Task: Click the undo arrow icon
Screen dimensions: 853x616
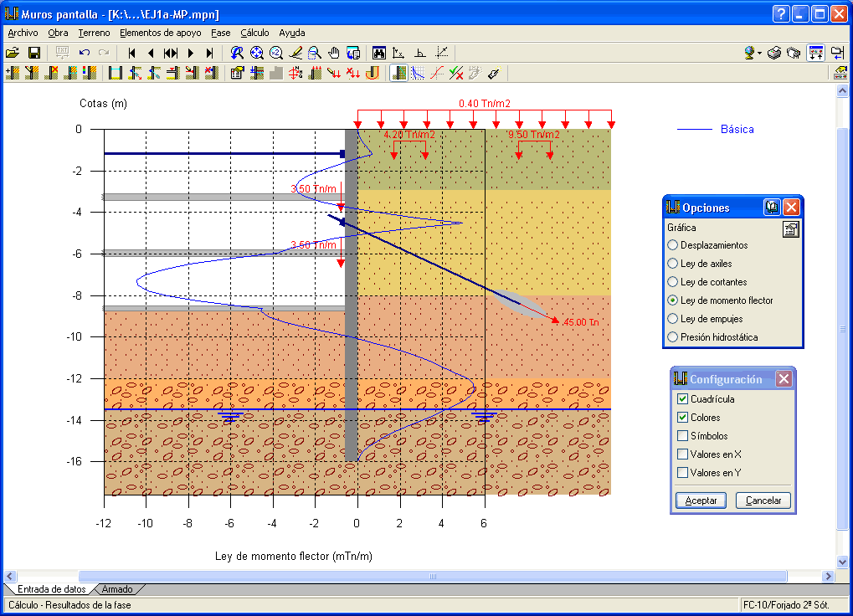Action: tap(85, 53)
